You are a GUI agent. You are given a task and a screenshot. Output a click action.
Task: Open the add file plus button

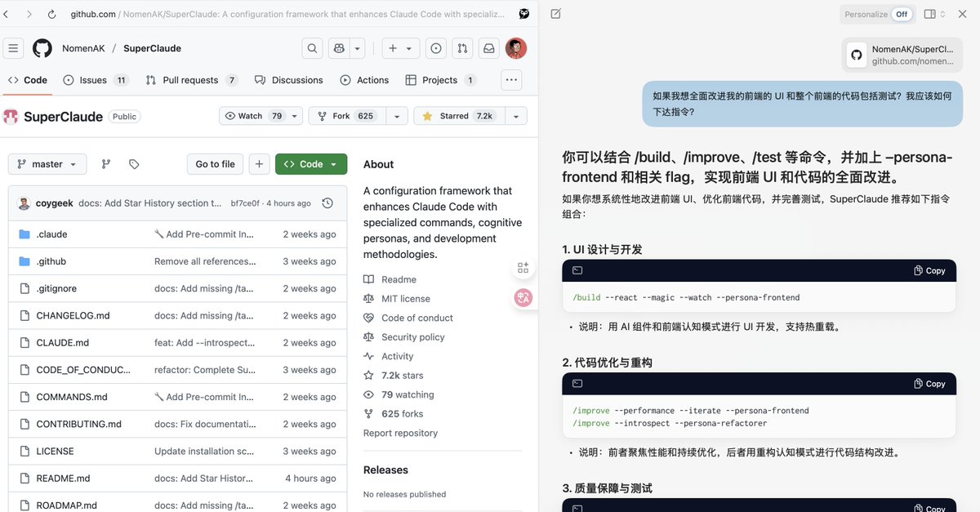pyautogui.click(x=259, y=164)
